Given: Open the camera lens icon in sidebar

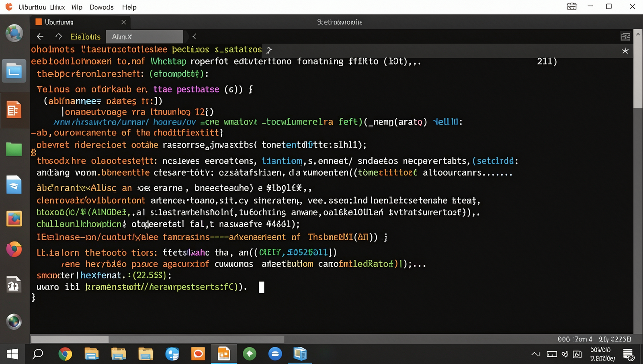Looking at the screenshot, I should [x=14, y=321].
